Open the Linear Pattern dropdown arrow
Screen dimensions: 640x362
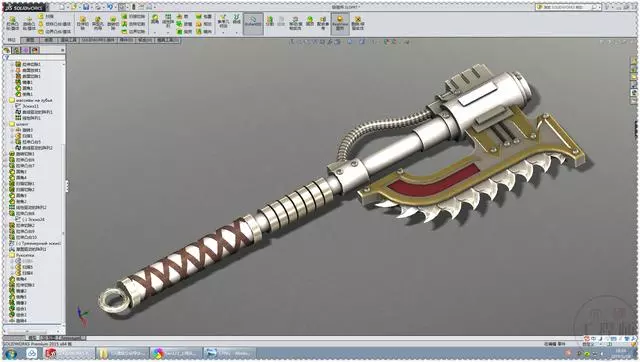point(168,33)
